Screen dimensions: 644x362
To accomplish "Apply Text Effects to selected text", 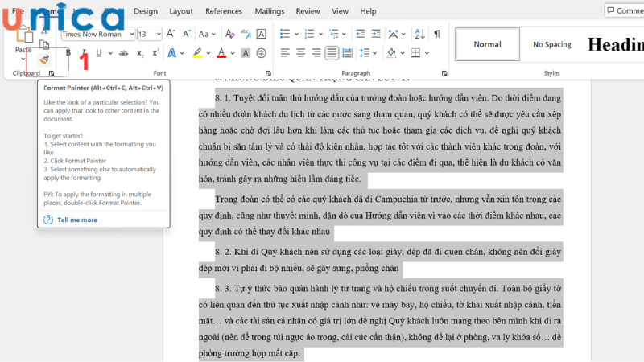I will coord(172,53).
